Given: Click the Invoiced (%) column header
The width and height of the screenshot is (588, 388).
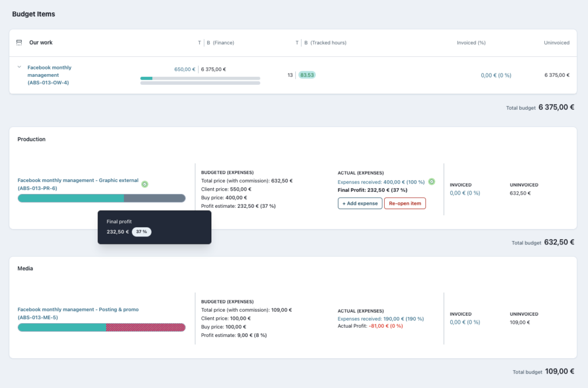Looking at the screenshot, I should pos(471,42).
